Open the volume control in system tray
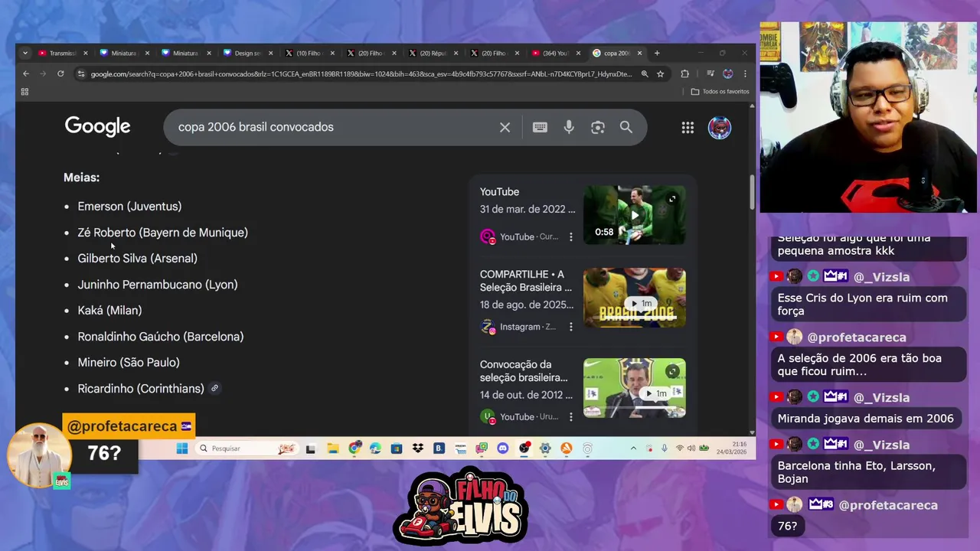The height and width of the screenshot is (551, 980). point(691,448)
